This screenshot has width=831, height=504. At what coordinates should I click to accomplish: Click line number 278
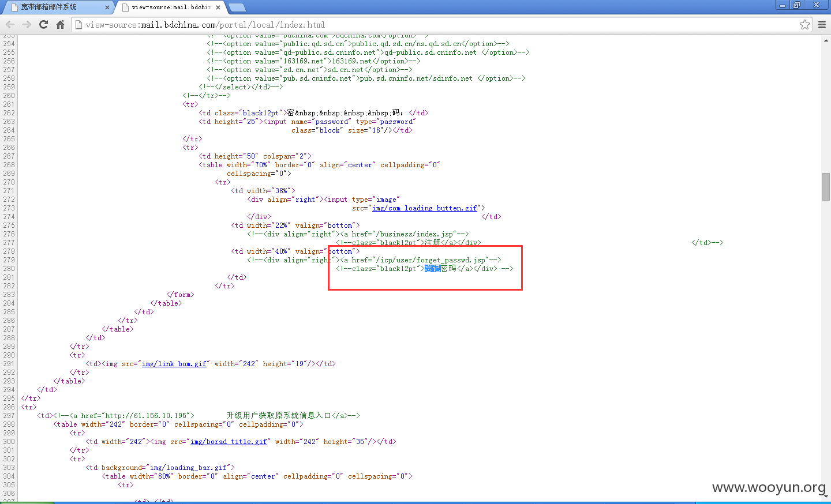coord(9,251)
